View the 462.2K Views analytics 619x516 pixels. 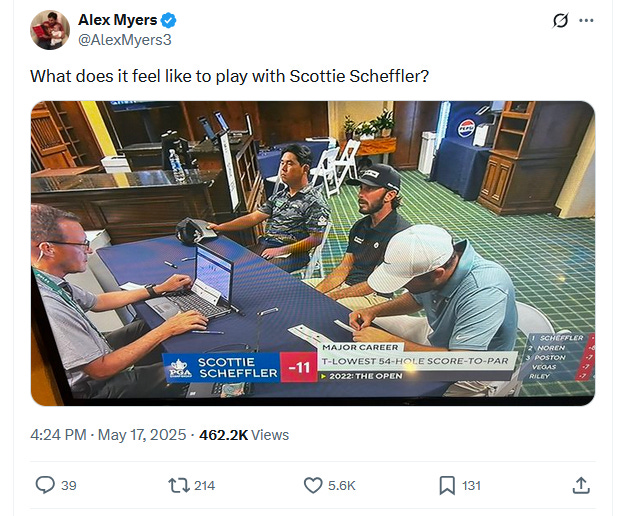point(244,435)
